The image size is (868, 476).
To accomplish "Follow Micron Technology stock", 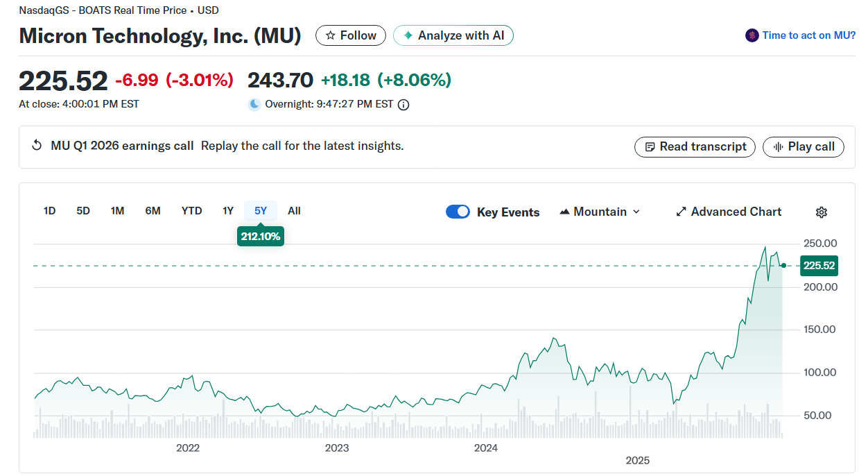I will 351,35.
